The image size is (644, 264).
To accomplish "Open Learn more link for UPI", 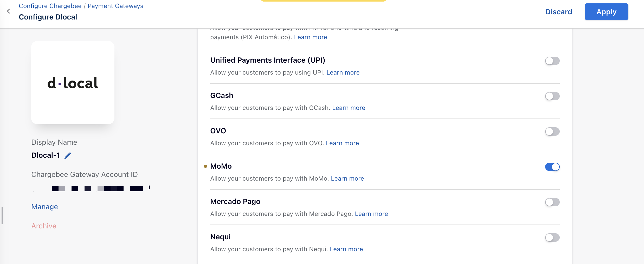I will (x=343, y=72).
